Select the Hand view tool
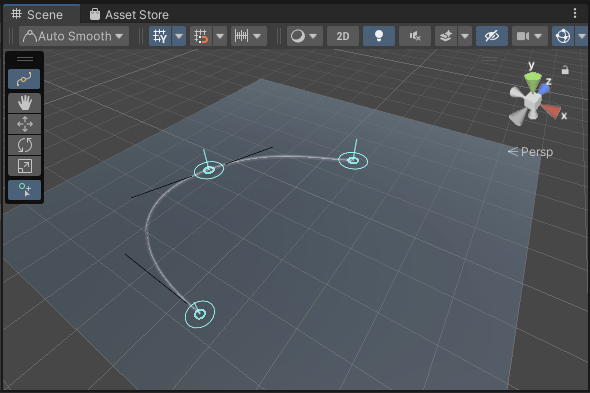Image resolution: width=590 pixels, height=393 pixels. (x=24, y=102)
